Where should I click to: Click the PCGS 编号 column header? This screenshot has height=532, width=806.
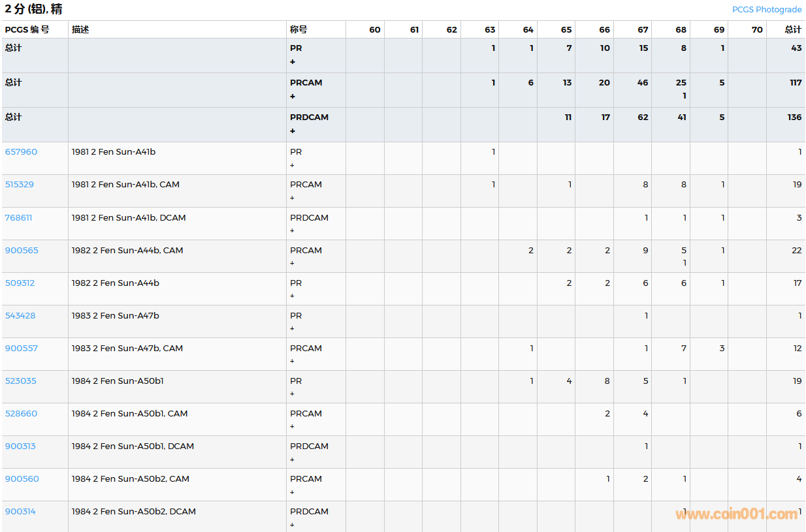[27, 30]
